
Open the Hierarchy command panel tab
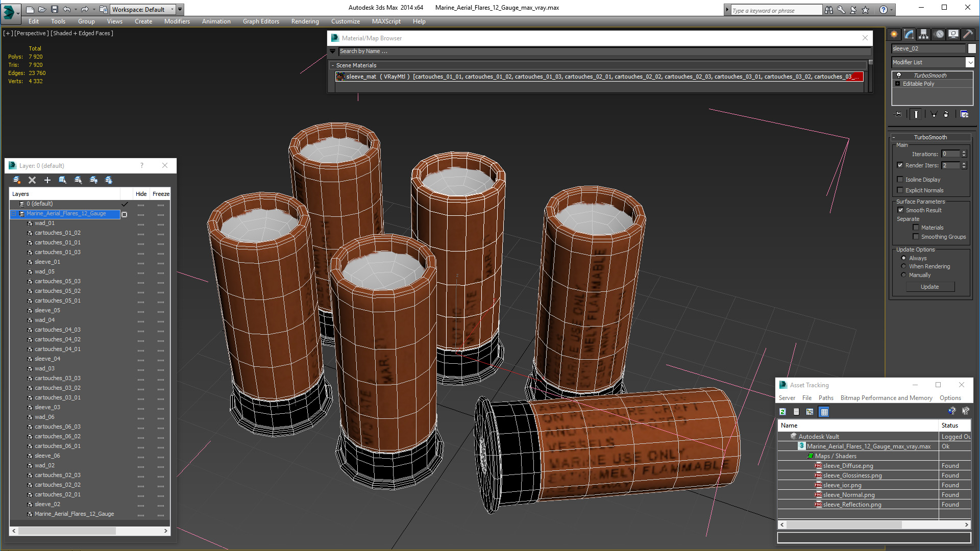(x=924, y=34)
